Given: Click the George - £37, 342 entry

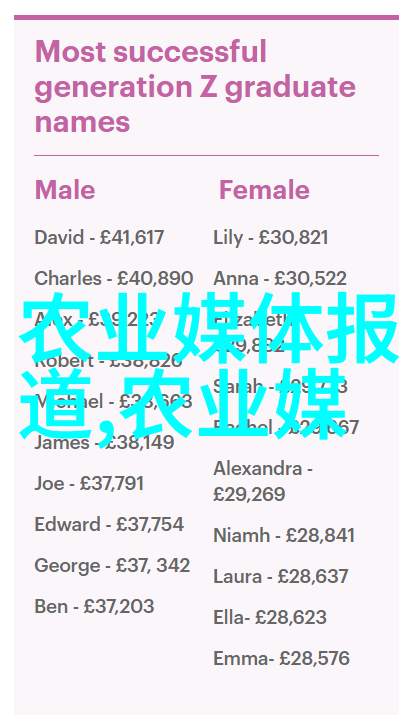Looking at the screenshot, I should point(113,566).
